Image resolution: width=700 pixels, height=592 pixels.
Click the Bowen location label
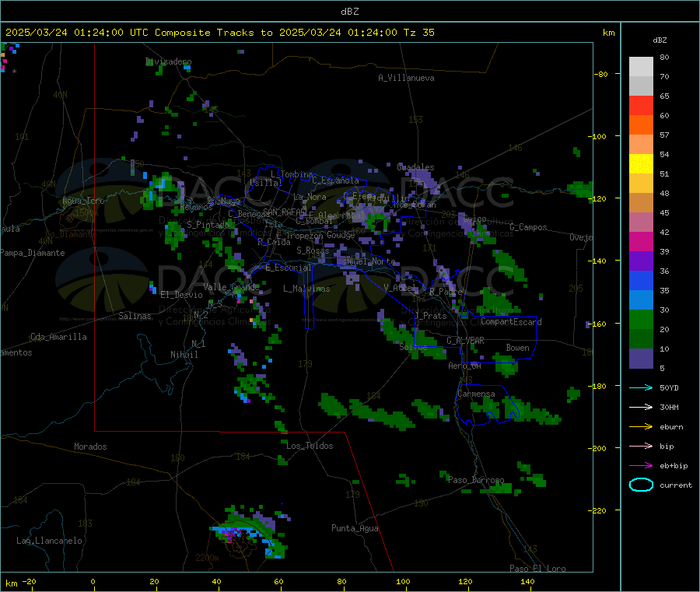[x=517, y=348]
